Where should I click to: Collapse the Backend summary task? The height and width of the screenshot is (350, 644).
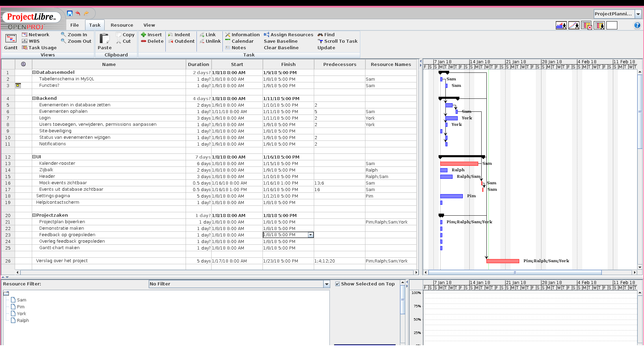[34, 98]
